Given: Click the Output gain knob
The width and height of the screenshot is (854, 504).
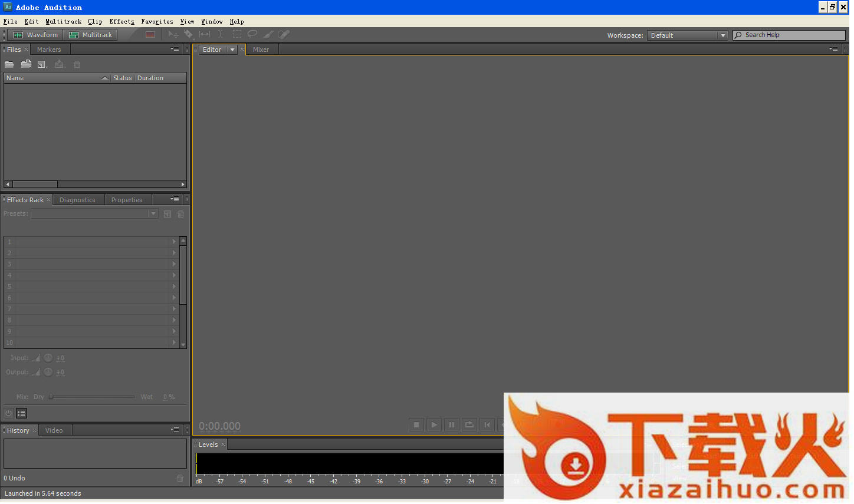Looking at the screenshot, I should coord(48,372).
